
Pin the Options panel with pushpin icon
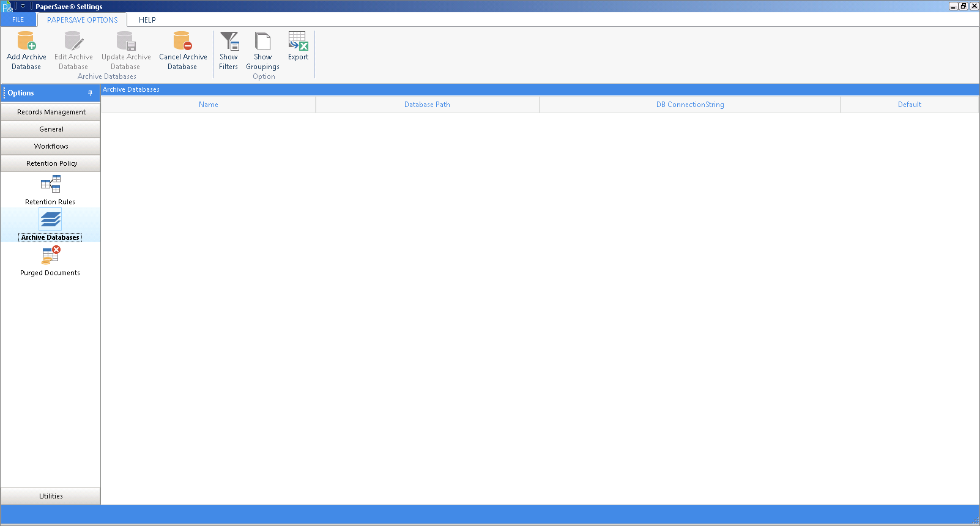90,93
